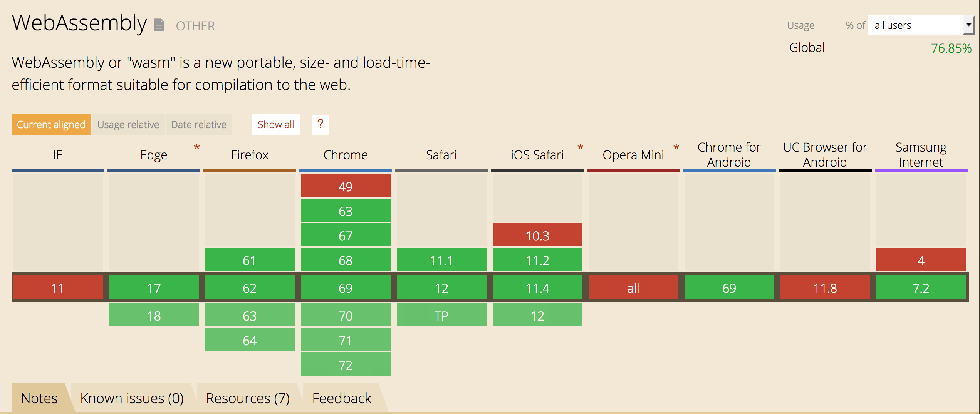Open the Notes tab

pyautogui.click(x=40, y=398)
